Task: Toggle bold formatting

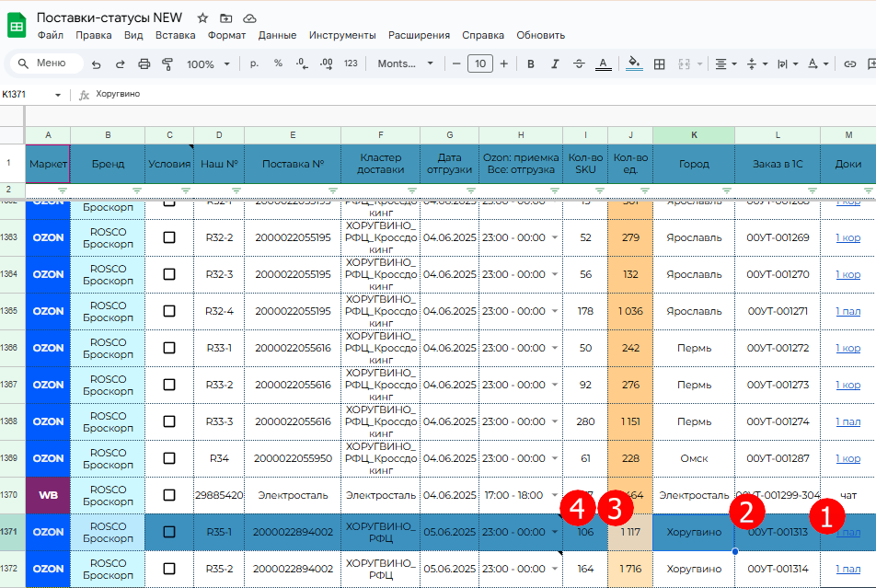Action: tap(530, 64)
